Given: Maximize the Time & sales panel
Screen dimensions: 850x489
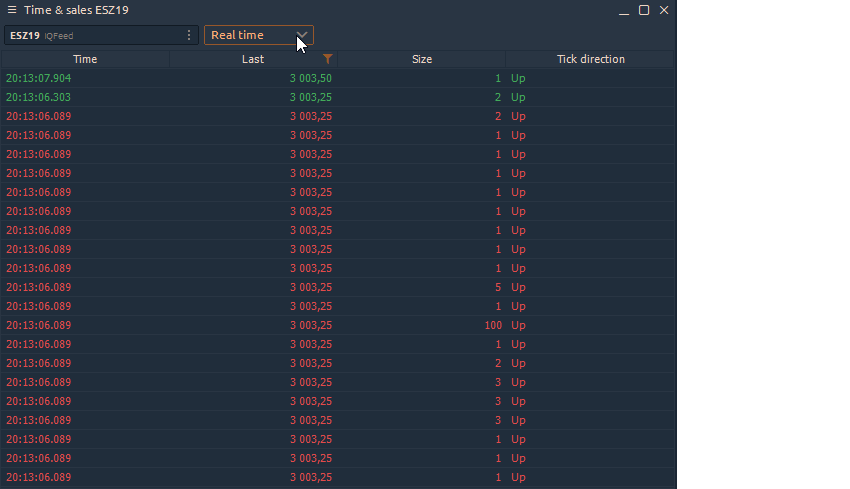Looking at the screenshot, I should pyautogui.click(x=644, y=10).
